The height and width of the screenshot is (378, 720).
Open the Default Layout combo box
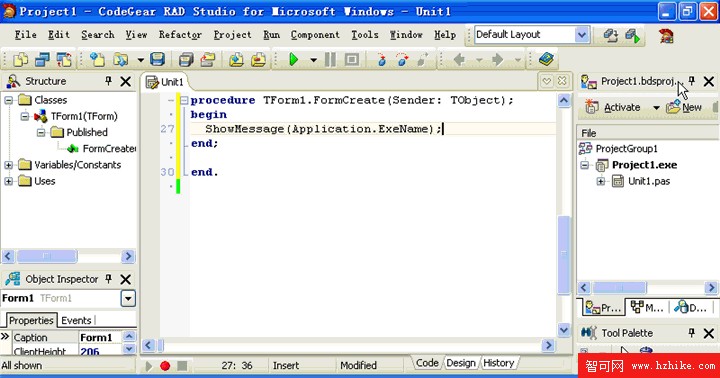(x=582, y=35)
